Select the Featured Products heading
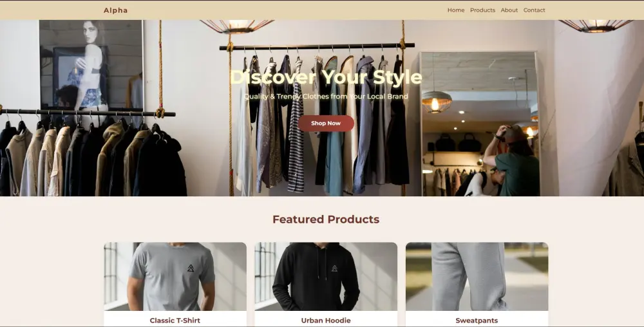Screen dimensions: 644x327 click(326, 219)
